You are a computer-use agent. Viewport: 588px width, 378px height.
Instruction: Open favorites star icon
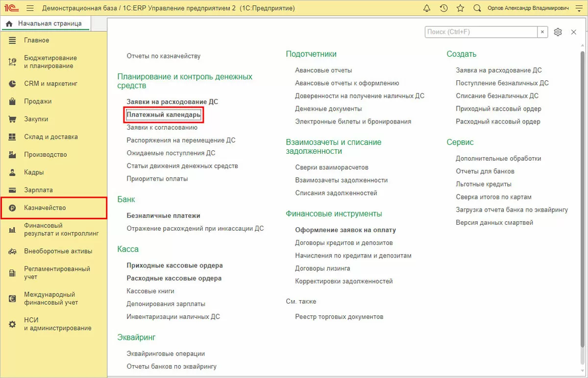[460, 8]
